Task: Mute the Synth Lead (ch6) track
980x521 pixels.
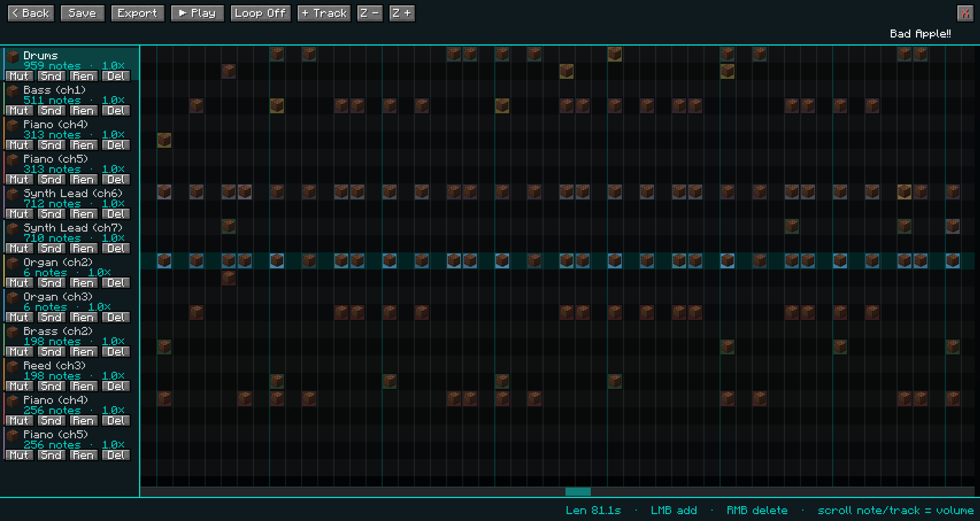Action: 19,214
